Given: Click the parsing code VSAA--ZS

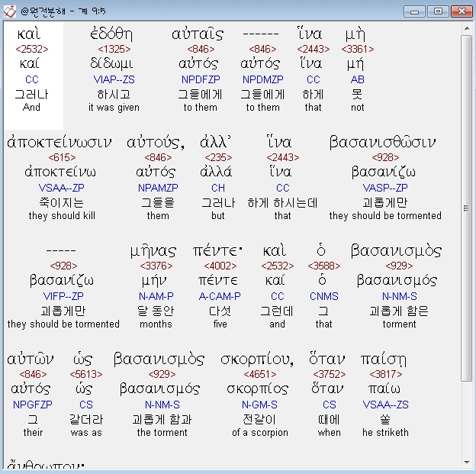Looking at the screenshot, I should click(x=385, y=405).
